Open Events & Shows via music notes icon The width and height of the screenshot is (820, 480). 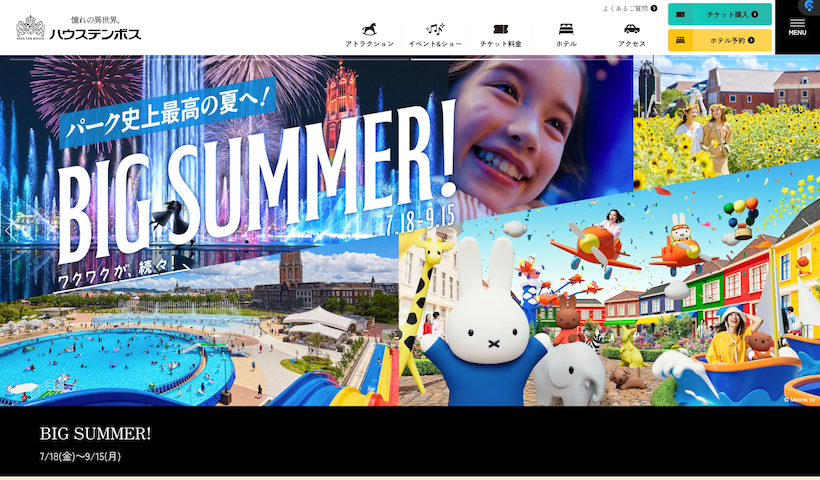tap(435, 28)
